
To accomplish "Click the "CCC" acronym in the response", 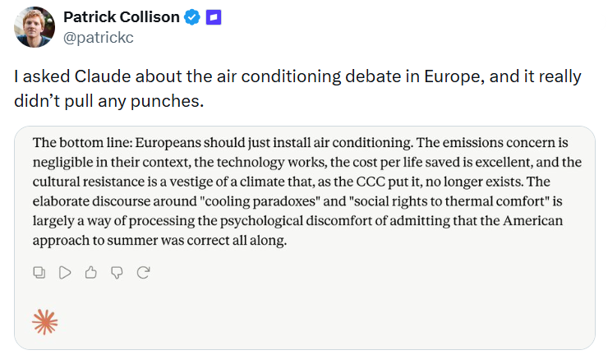I will tap(371, 182).
